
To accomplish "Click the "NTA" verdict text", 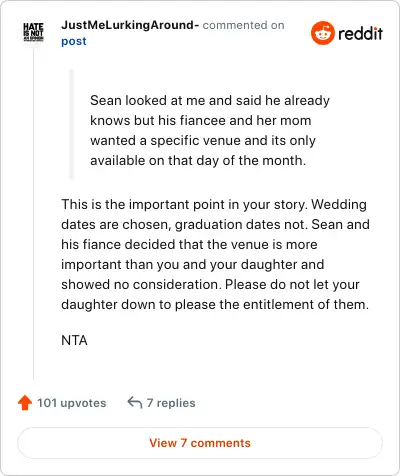I will point(74,340).
